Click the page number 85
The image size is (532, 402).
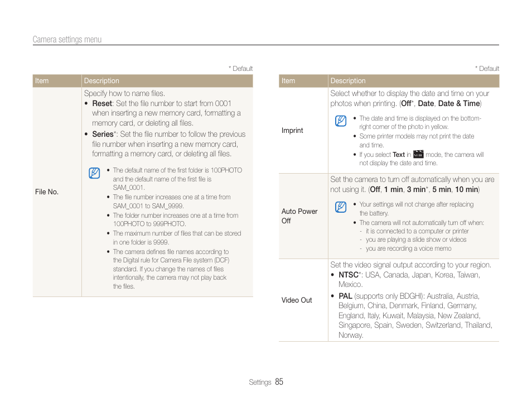(279, 382)
